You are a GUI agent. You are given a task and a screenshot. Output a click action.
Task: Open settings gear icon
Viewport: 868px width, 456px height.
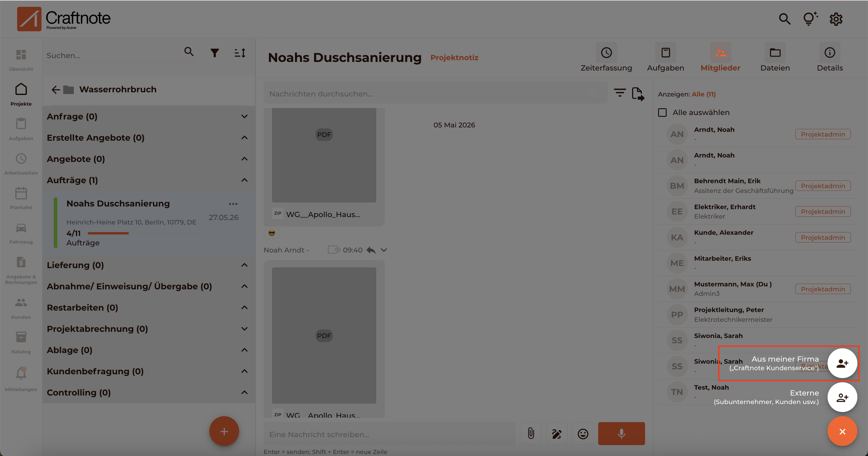coord(836,19)
